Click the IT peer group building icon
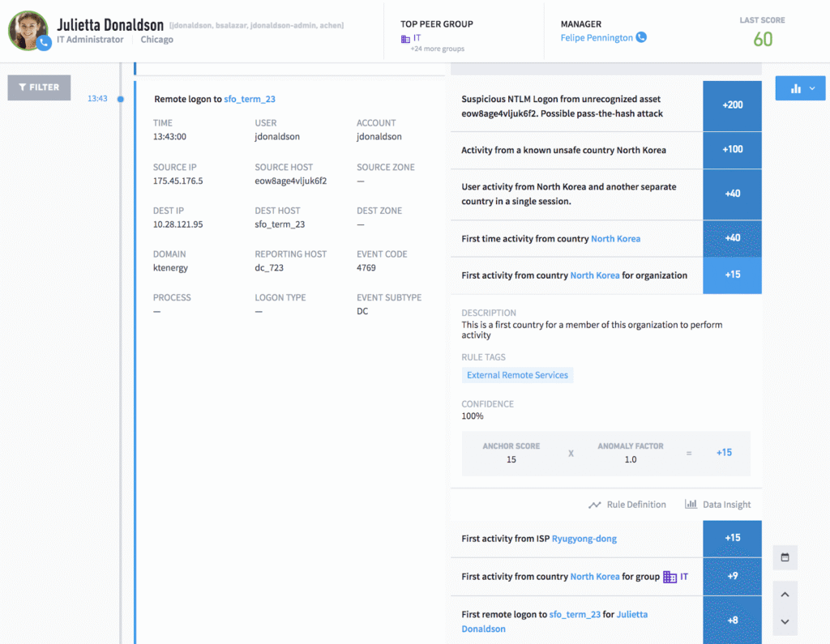This screenshot has width=830, height=644. pyautogui.click(x=405, y=38)
